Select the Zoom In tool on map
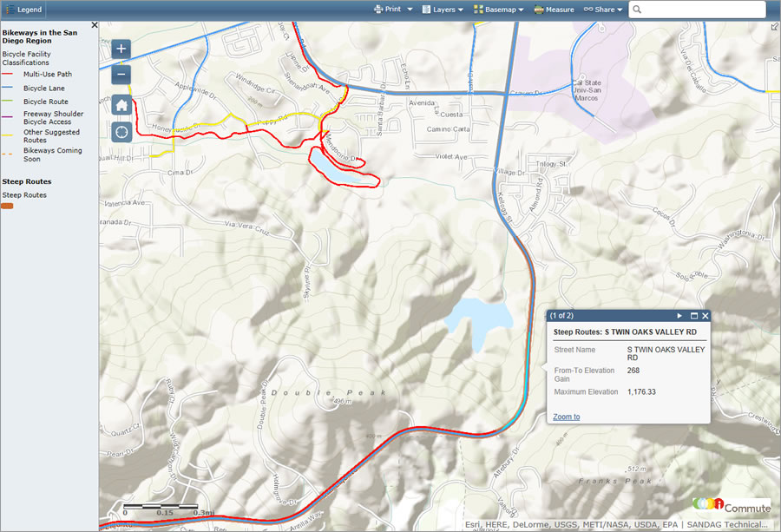The image size is (781, 532). point(121,49)
